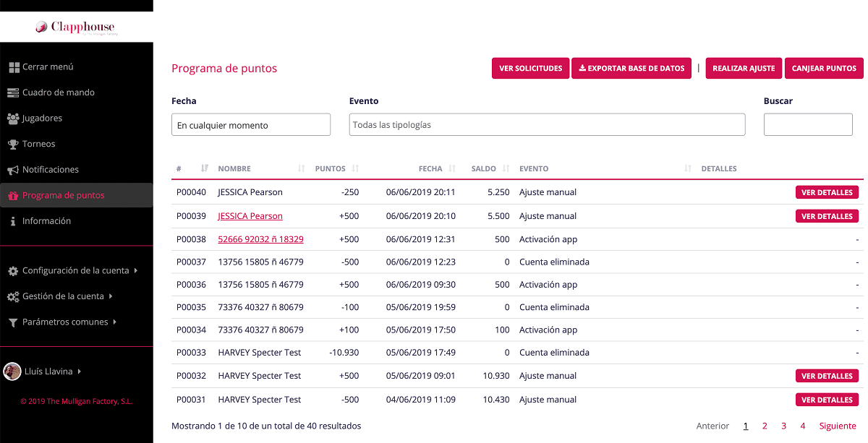Viewport: 868px width, 443px height.
Task: Open the Fecha dropdown filter
Action: (251, 125)
